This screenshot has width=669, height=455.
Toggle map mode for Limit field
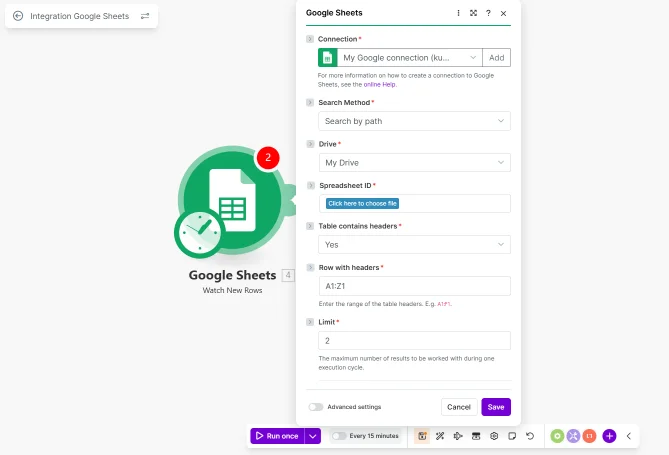[310, 322]
